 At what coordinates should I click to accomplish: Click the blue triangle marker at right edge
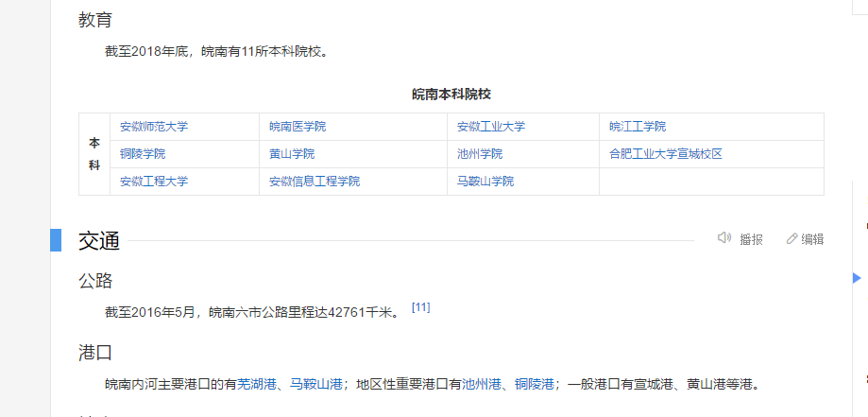[857, 277]
